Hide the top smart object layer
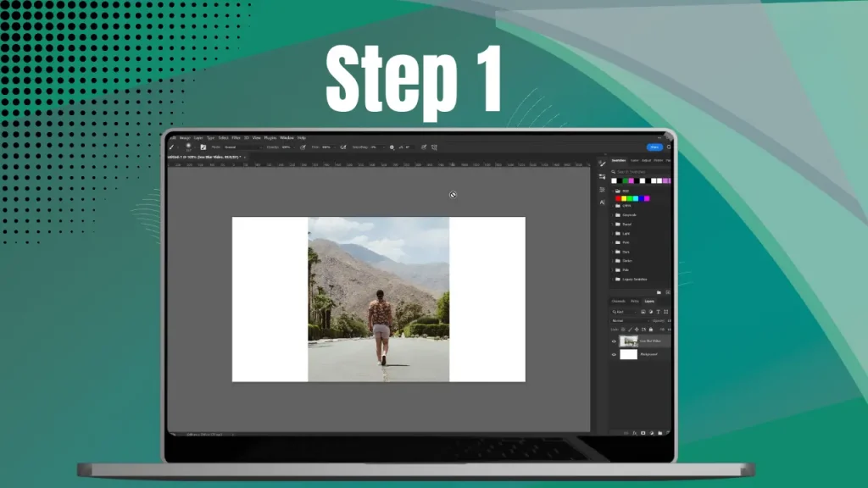Viewport: 868px width, 488px height. 614,341
